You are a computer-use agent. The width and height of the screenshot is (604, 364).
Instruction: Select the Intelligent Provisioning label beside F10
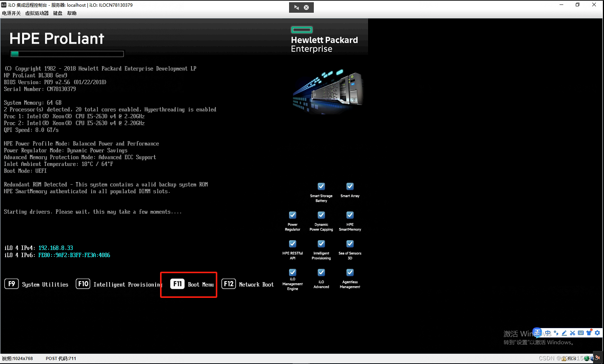tap(128, 284)
